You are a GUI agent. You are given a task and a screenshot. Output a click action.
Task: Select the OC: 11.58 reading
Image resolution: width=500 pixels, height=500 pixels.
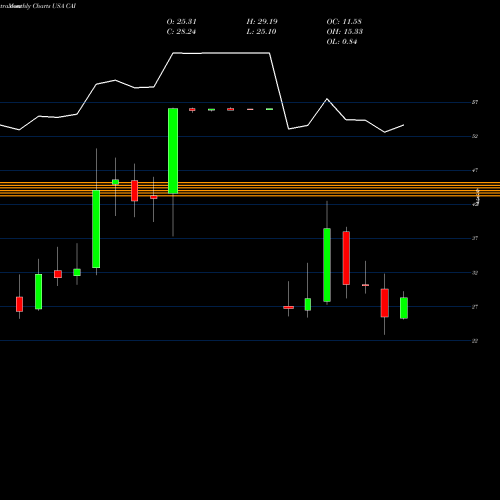(x=344, y=22)
